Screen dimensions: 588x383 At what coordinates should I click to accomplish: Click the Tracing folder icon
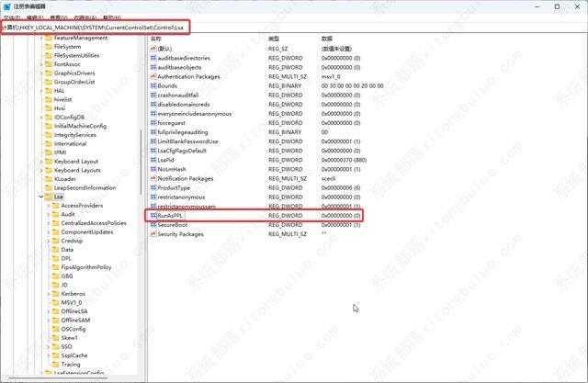[x=55, y=365]
